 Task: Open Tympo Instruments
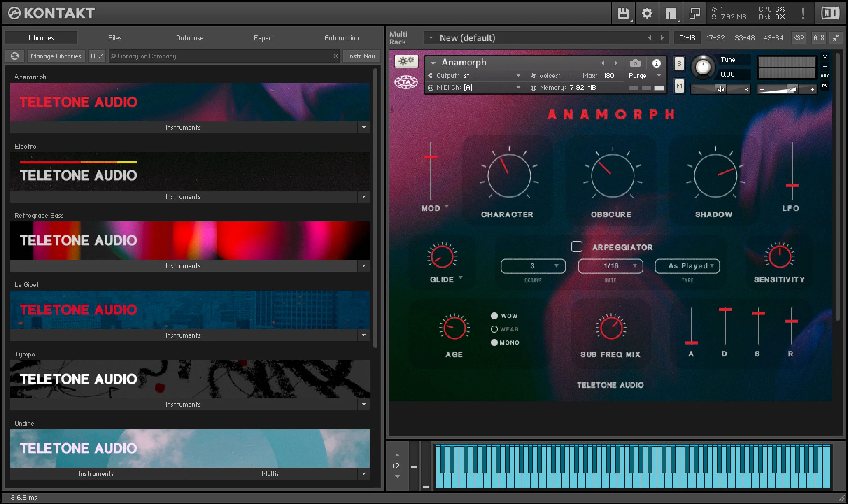[x=183, y=404]
